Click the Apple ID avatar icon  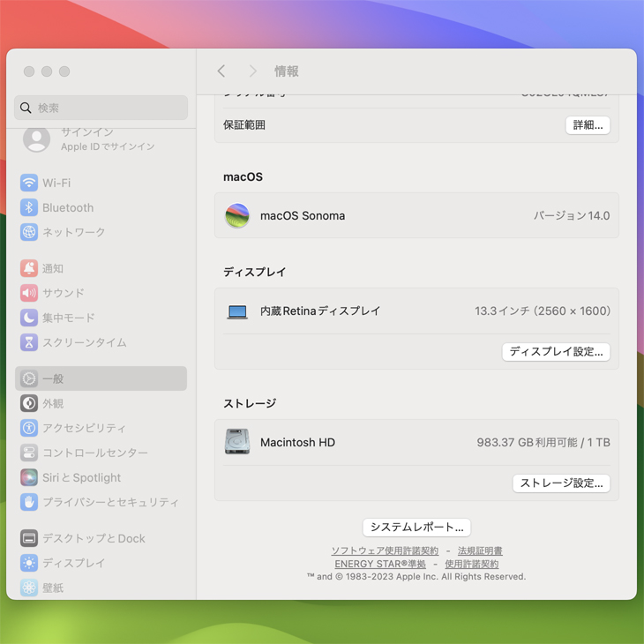(36, 139)
